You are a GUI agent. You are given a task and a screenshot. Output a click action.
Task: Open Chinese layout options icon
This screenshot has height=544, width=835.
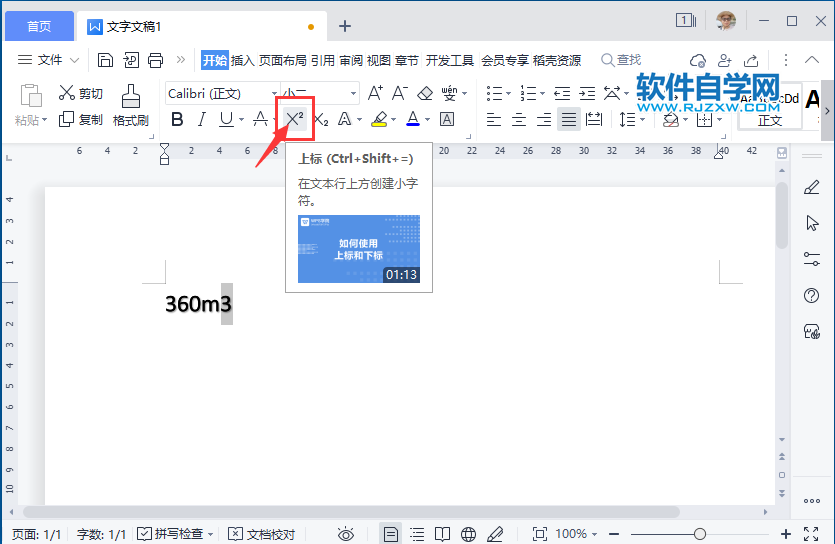[x=612, y=94]
